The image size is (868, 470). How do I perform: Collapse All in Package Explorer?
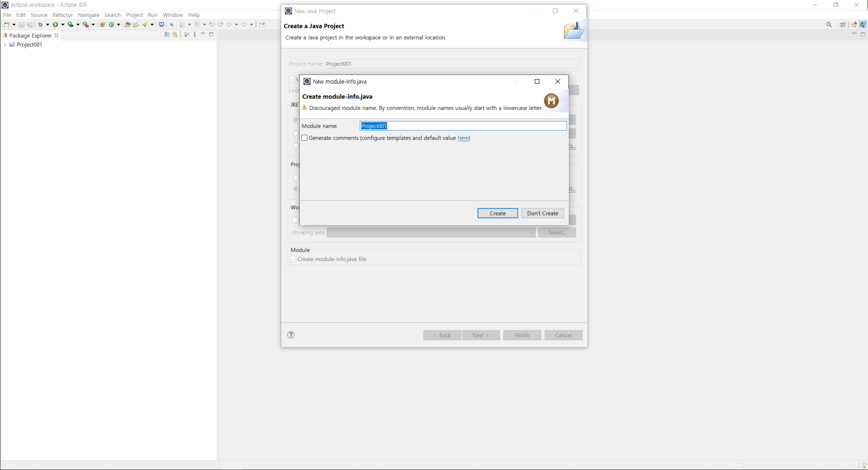167,34
